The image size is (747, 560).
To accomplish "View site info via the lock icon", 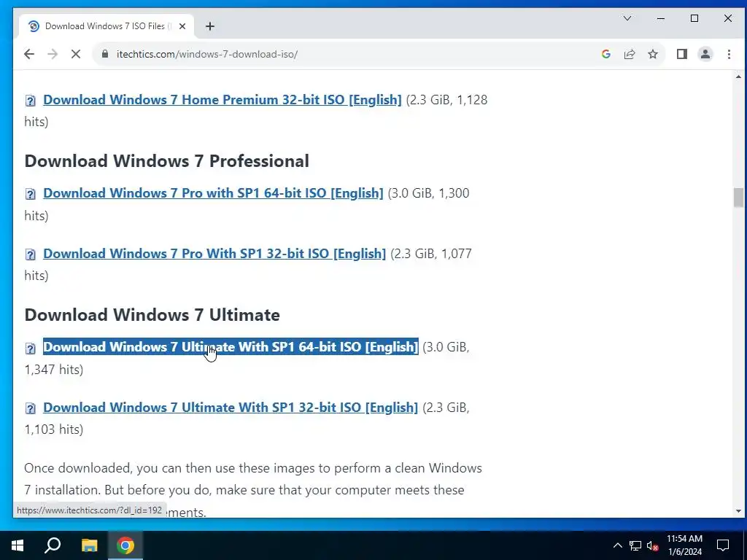I will pyautogui.click(x=105, y=54).
